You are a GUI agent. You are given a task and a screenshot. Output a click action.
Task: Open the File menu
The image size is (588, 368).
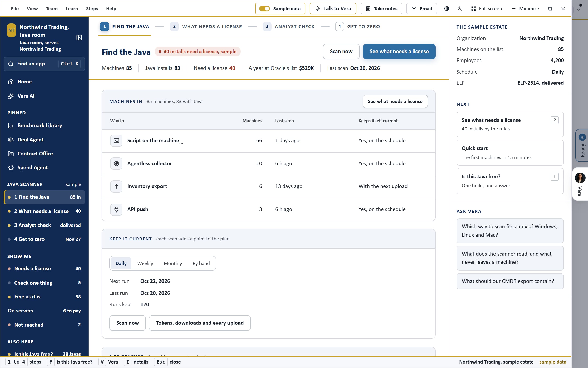(15, 9)
